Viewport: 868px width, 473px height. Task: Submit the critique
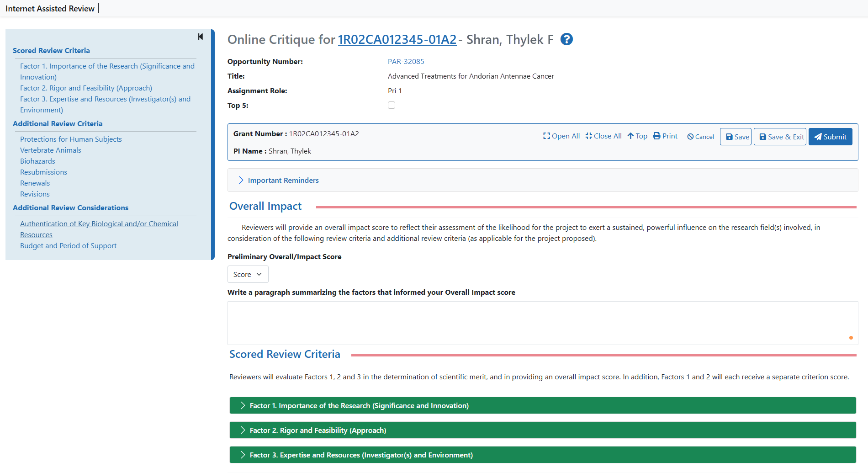(x=830, y=137)
